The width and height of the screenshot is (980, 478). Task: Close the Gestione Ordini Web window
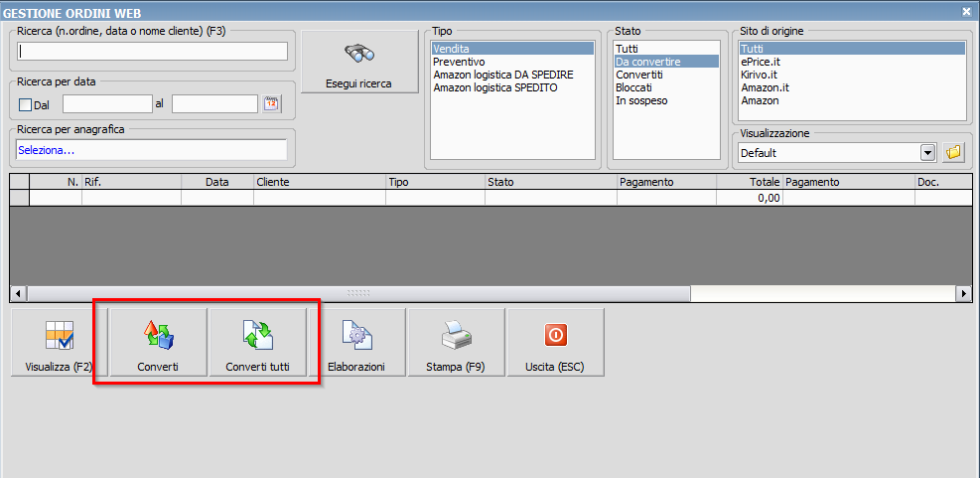tap(967, 11)
